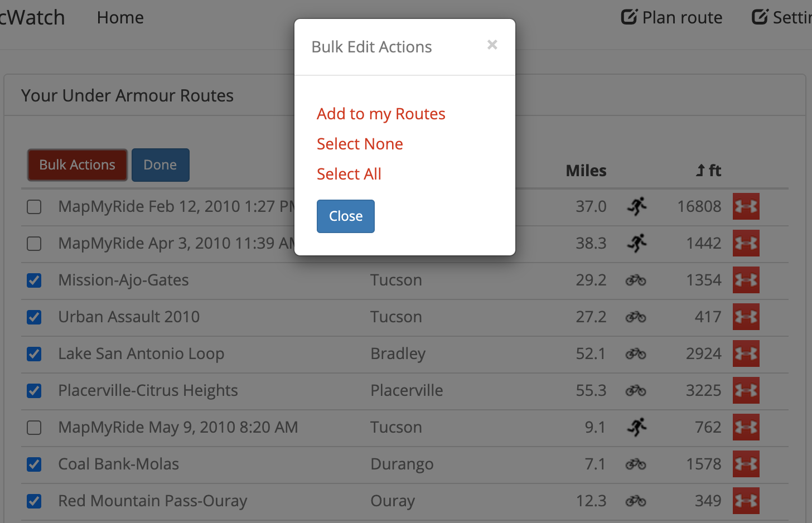
Task: Check the MapMyRide Feb 12, 2010 route checkbox
Action: 34,207
